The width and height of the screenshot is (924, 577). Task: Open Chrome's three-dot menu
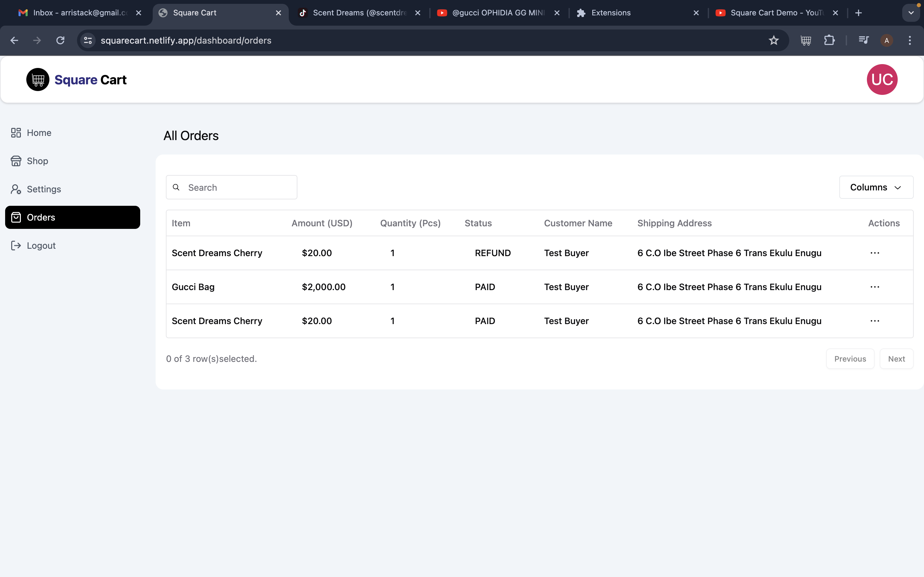[910, 40]
